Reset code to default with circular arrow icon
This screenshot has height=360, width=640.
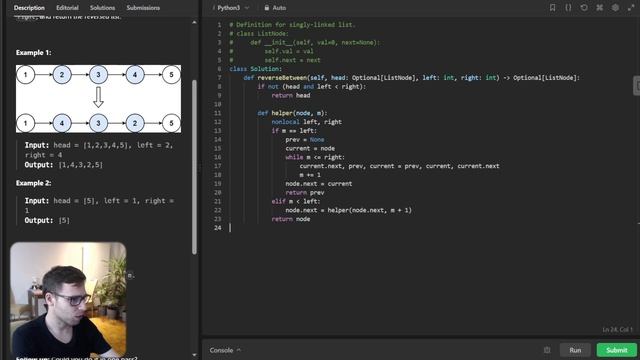pyautogui.click(x=584, y=8)
